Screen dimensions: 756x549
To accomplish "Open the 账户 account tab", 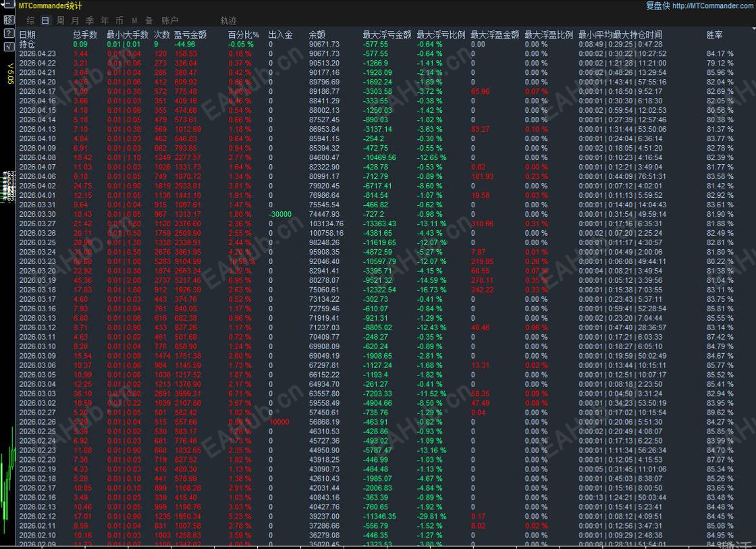I will (169, 20).
